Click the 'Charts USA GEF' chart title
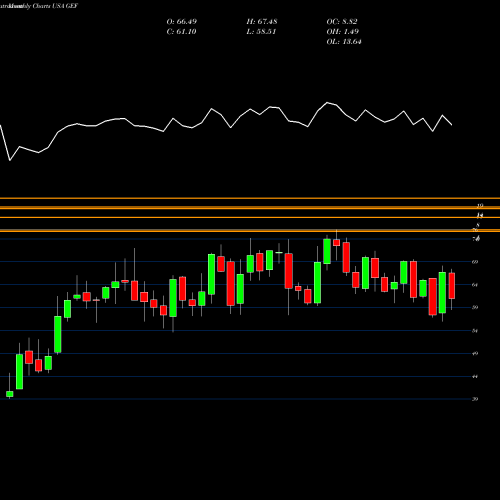The image size is (500, 500). 55,6
